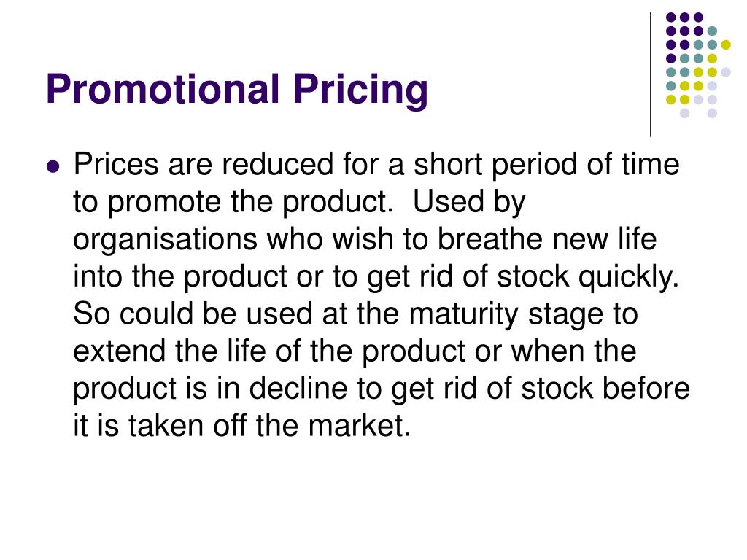Select the word "quickly." ending the fourth line

[x=628, y=276]
